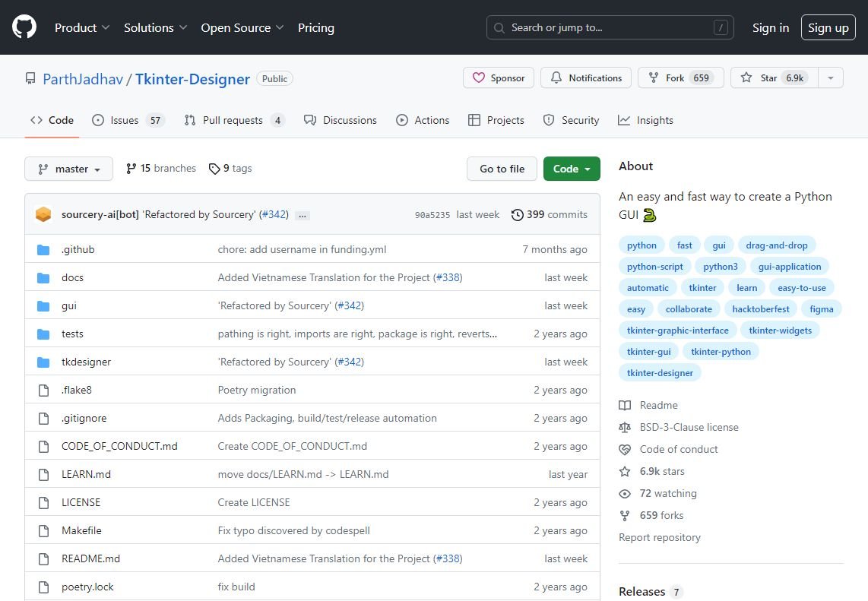868x601 pixels.
Task: Click the .flake8 file icon
Action: click(43, 390)
